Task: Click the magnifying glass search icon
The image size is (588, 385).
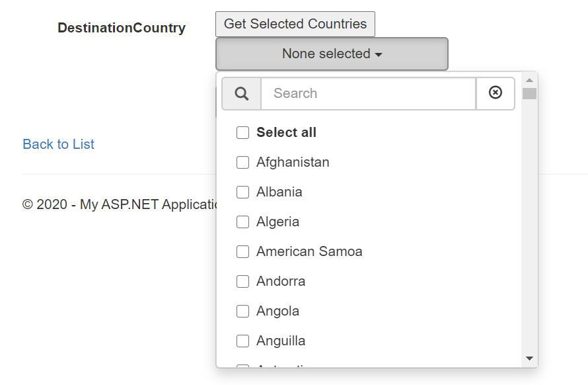Action: click(242, 93)
